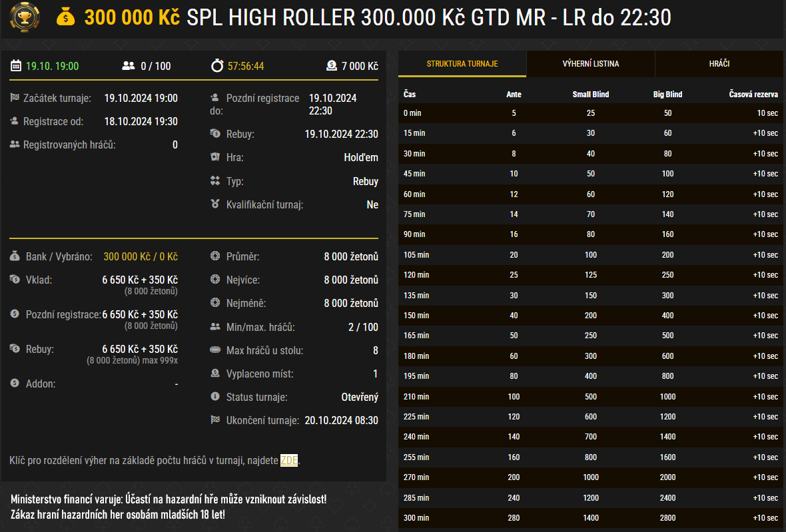Click the stopwatch countdown timer icon
The image size is (786, 532).
click(217, 66)
